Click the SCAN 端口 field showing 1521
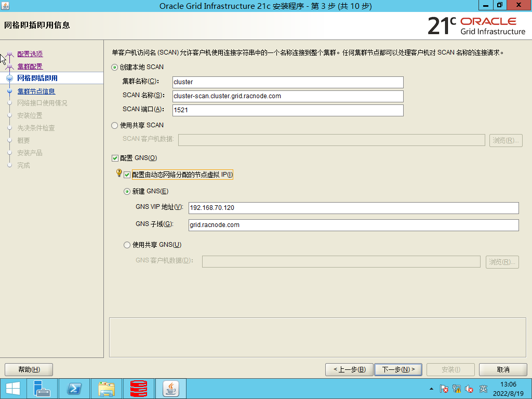 (x=288, y=110)
